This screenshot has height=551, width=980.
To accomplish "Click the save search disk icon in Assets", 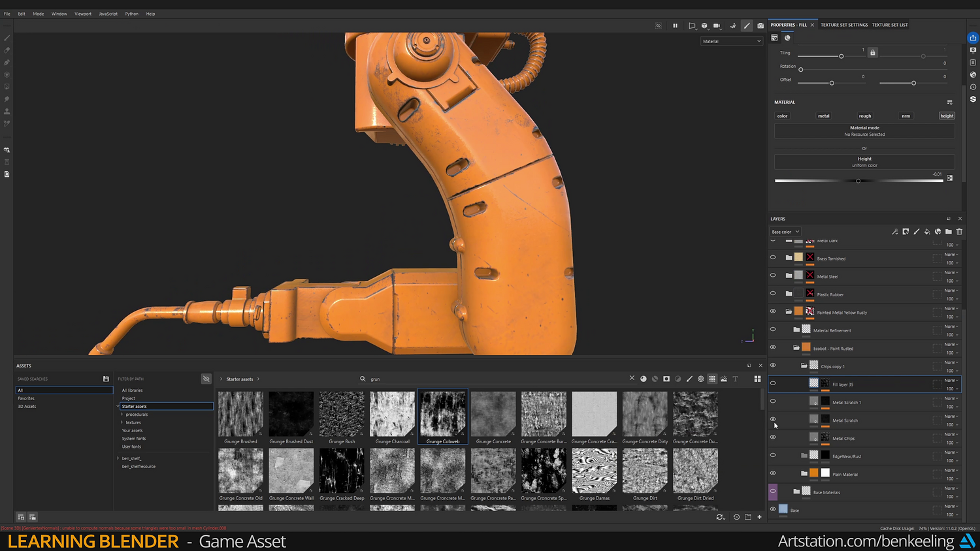I will [x=106, y=379].
